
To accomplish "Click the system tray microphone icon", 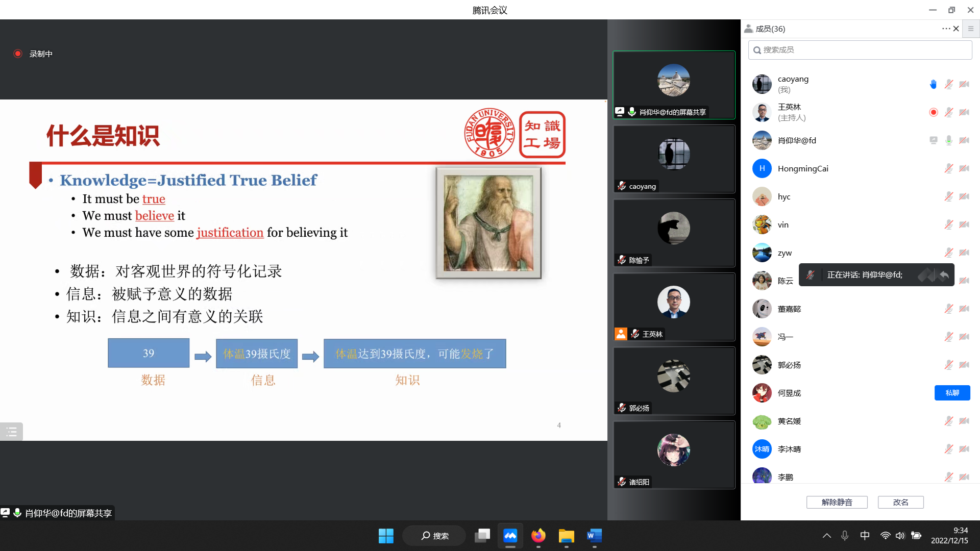I will point(845,536).
